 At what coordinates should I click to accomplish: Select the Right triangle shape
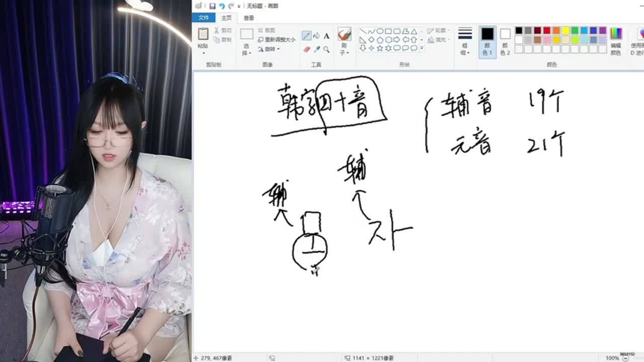[x=363, y=40]
